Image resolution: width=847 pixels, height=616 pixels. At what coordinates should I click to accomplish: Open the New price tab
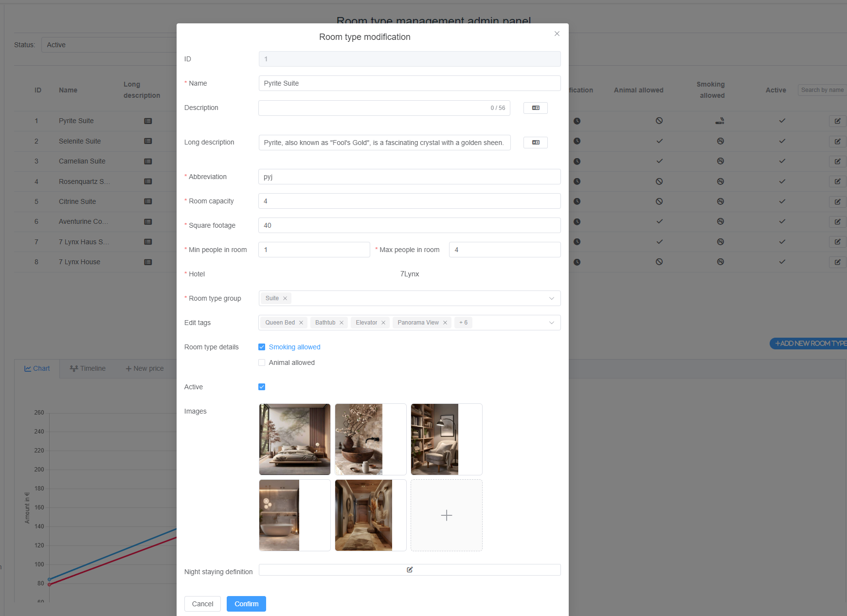click(144, 369)
